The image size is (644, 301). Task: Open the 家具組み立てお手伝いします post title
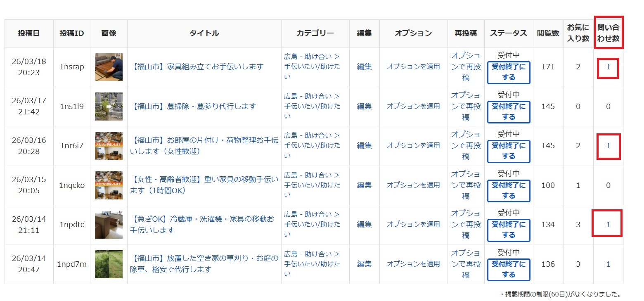pos(198,67)
